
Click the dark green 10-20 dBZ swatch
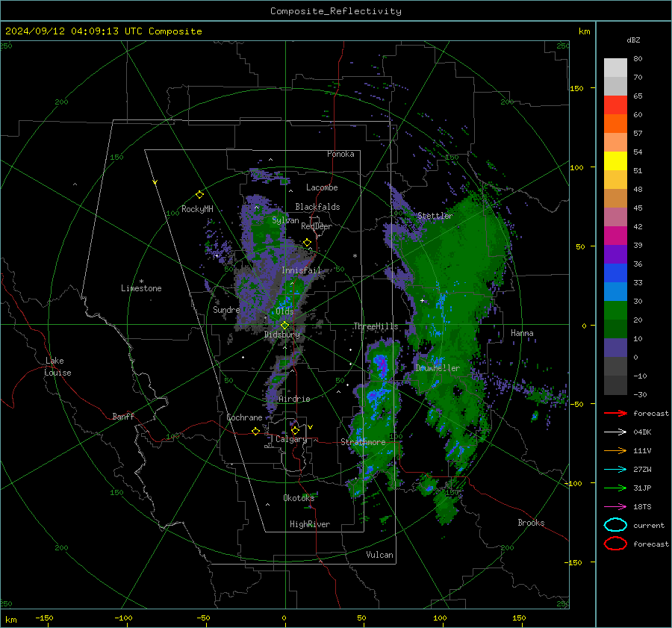(615, 329)
